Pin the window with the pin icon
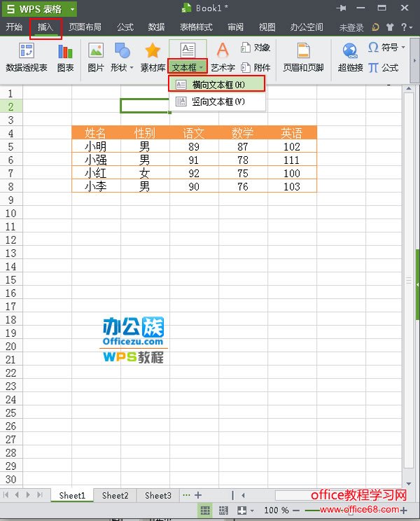 341,8
